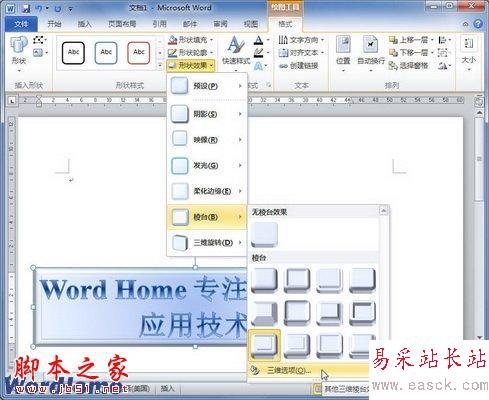Click the 位置 position button

tap(343, 53)
